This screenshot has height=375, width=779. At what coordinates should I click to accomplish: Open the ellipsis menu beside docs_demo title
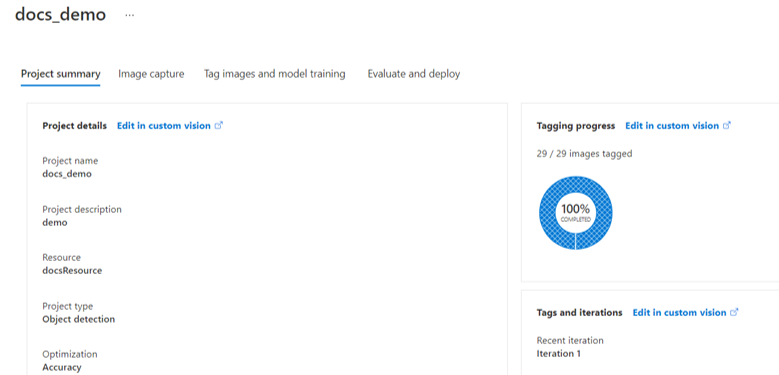(x=130, y=15)
